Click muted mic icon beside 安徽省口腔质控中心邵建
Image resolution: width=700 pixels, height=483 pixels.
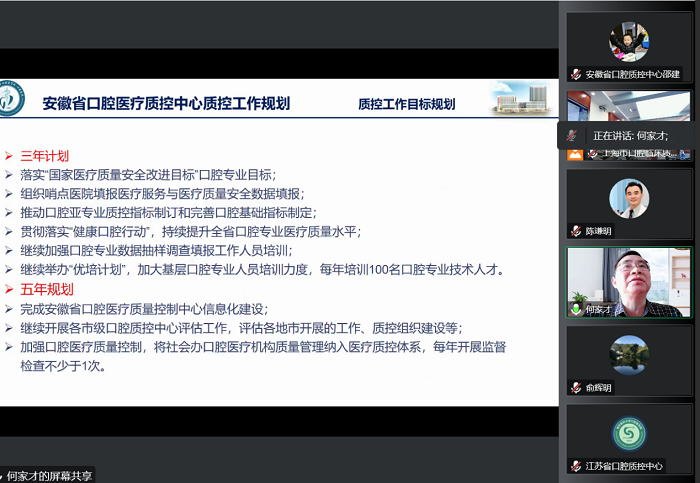pos(576,74)
